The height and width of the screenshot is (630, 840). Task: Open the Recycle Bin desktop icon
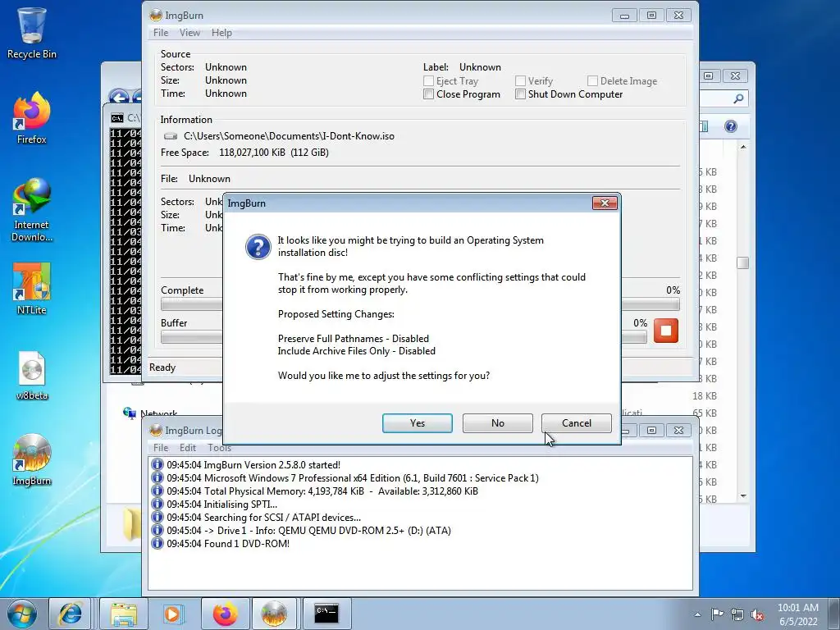32,33
